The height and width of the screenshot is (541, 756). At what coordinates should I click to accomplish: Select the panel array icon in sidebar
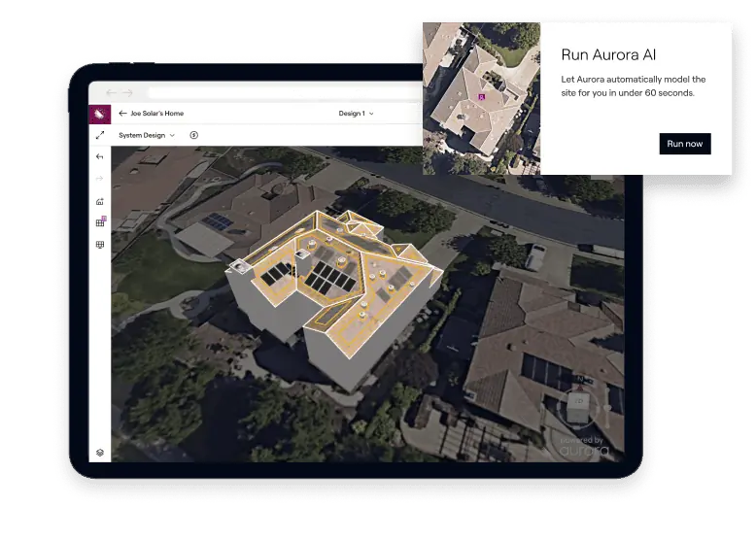[99, 245]
